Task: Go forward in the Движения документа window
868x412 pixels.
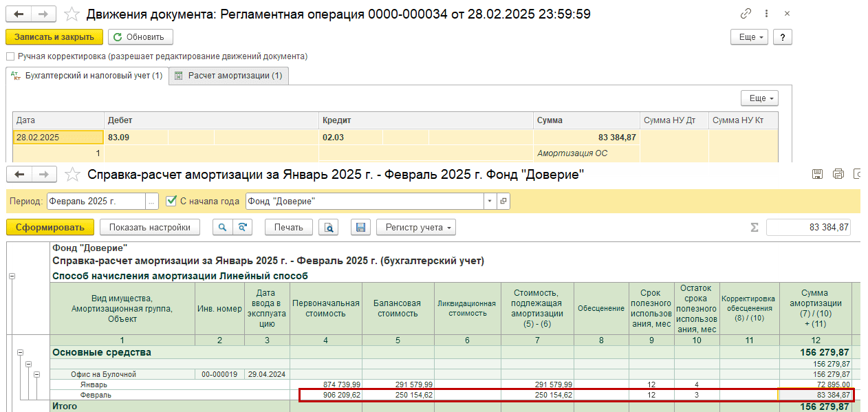Action: (x=43, y=14)
